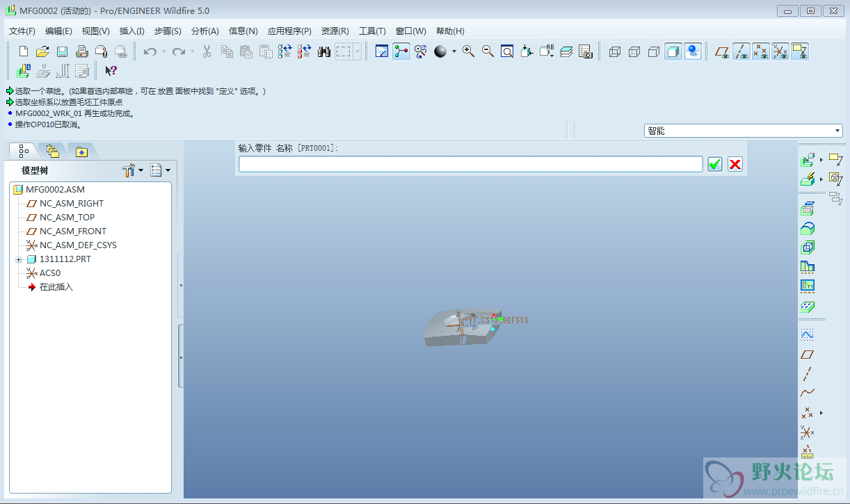This screenshot has width=850, height=504.
Task: Click the mill volume icon in right toolbar
Action: (x=808, y=247)
